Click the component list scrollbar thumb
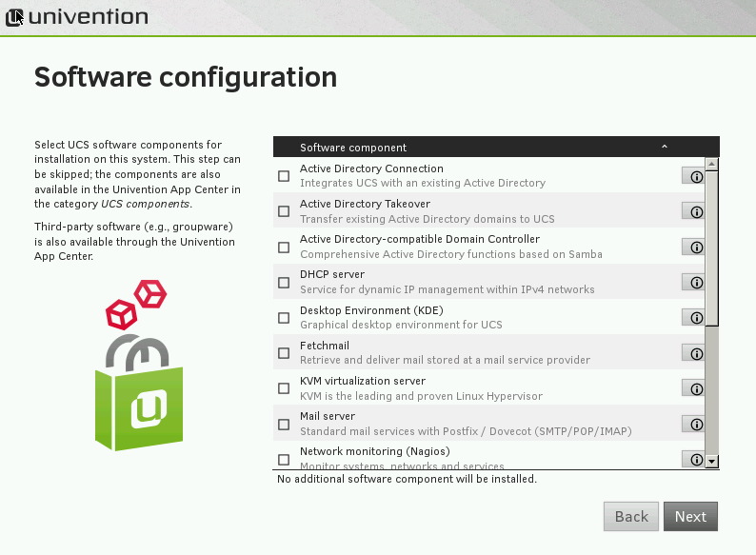This screenshot has width=756, height=555. click(712, 248)
